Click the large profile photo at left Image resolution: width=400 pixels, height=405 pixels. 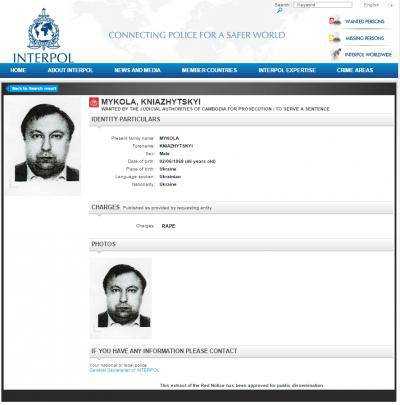tap(47, 143)
